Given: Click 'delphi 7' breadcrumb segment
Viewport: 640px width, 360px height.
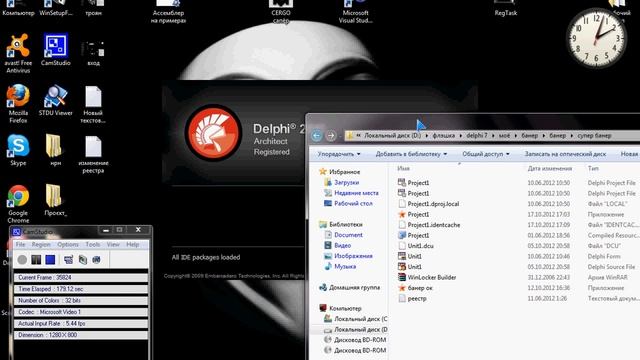Looking at the screenshot, I should (477, 136).
